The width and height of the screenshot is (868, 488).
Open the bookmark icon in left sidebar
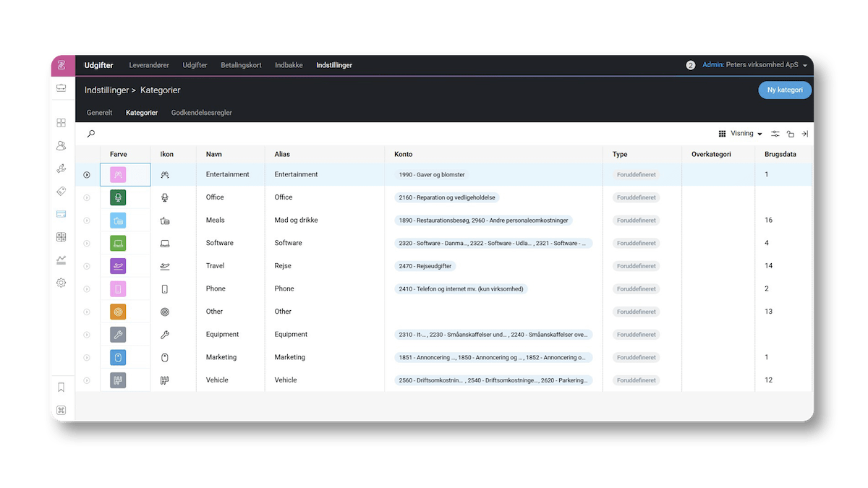(61, 388)
